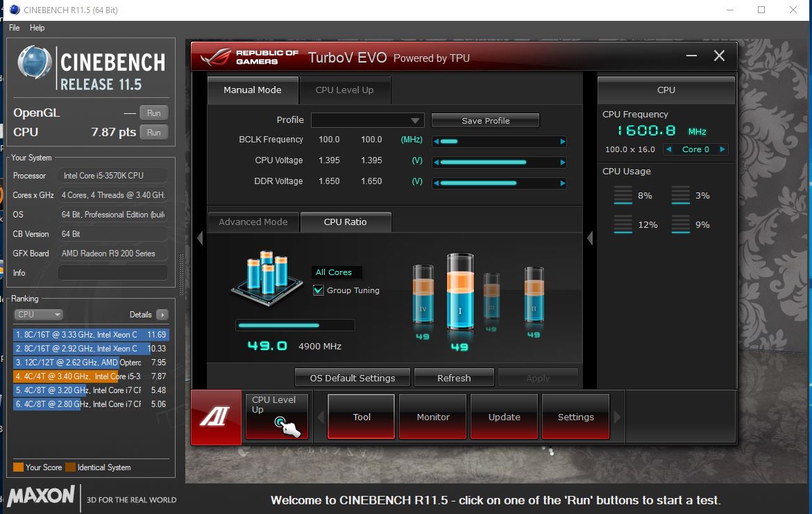Screen dimensions: 812x514
Task: Maximize the Cinebench window
Action: coord(761,10)
